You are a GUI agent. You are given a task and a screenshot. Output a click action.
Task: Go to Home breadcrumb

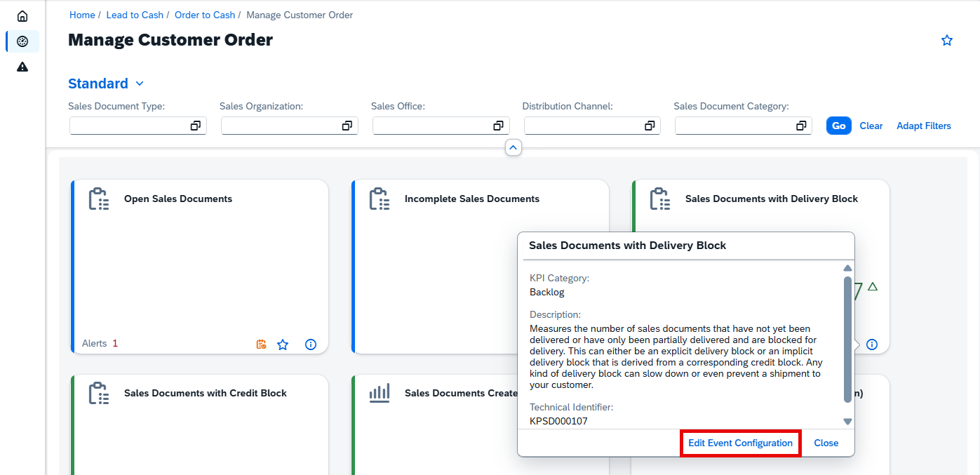click(82, 15)
